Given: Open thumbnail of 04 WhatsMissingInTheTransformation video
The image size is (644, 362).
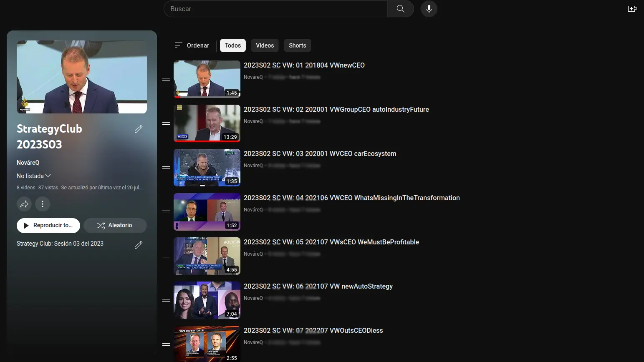Looking at the screenshot, I should tap(207, 212).
